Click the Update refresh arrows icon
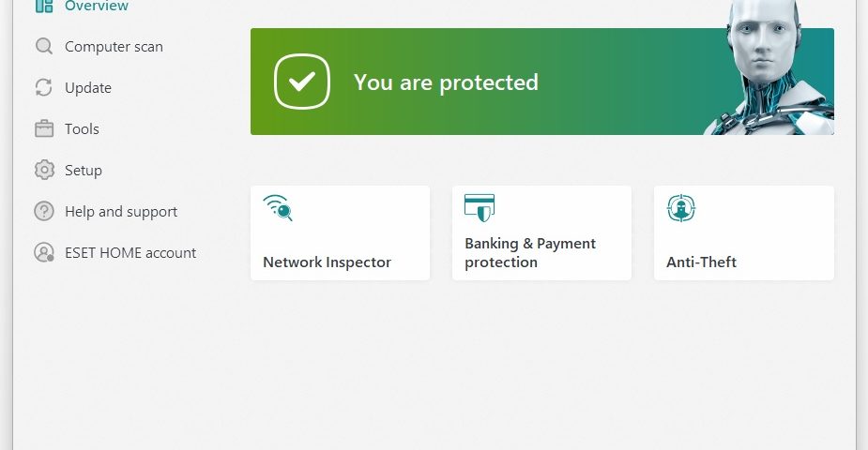The width and height of the screenshot is (868, 450). click(x=43, y=88)
